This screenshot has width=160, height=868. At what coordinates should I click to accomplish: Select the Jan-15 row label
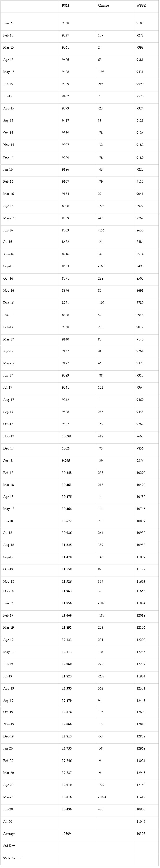[8, 23]
